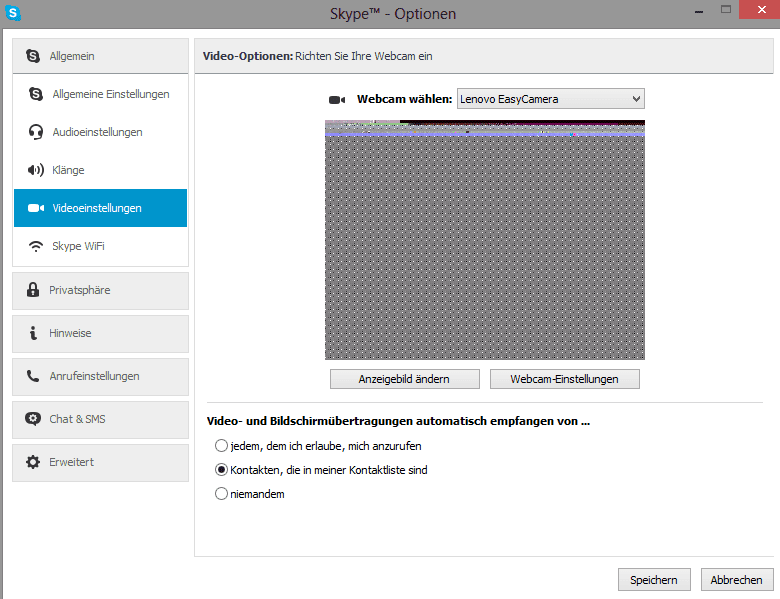
Task: Expand the Privatsphäre section
Action: [x=100, y=291]
